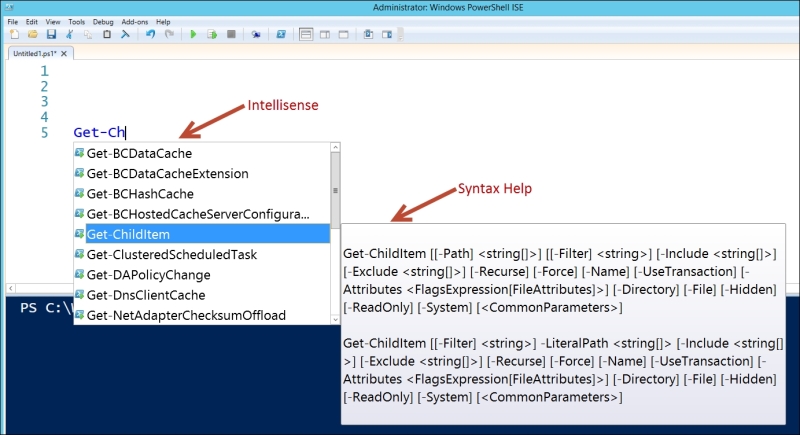Screen dimensions: 800x435
Task: Copy selection with the Copy icon
Action: click(x=88, y=34)
